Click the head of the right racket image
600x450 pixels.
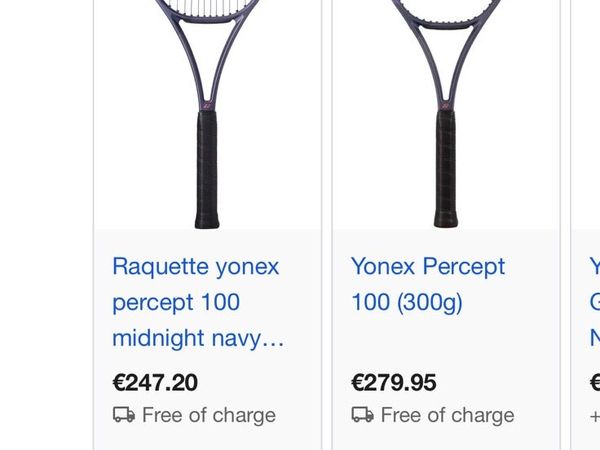(x=446, y=6)
